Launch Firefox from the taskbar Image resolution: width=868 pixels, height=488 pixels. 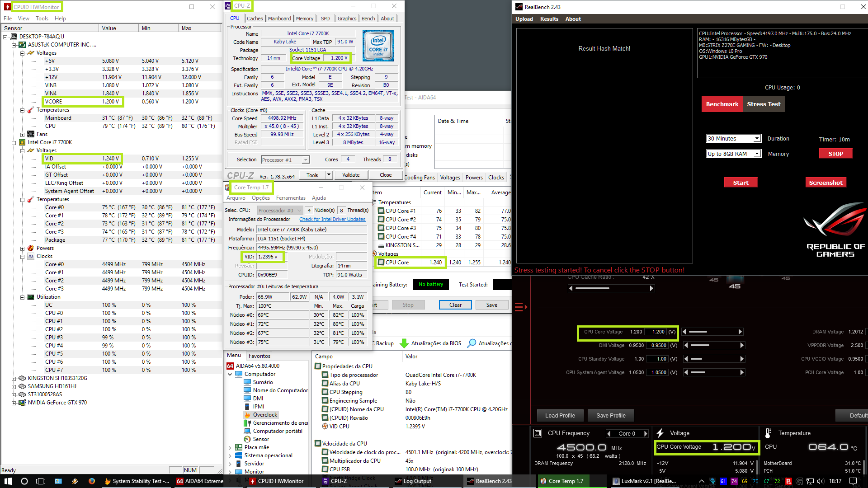click(92, 481)
